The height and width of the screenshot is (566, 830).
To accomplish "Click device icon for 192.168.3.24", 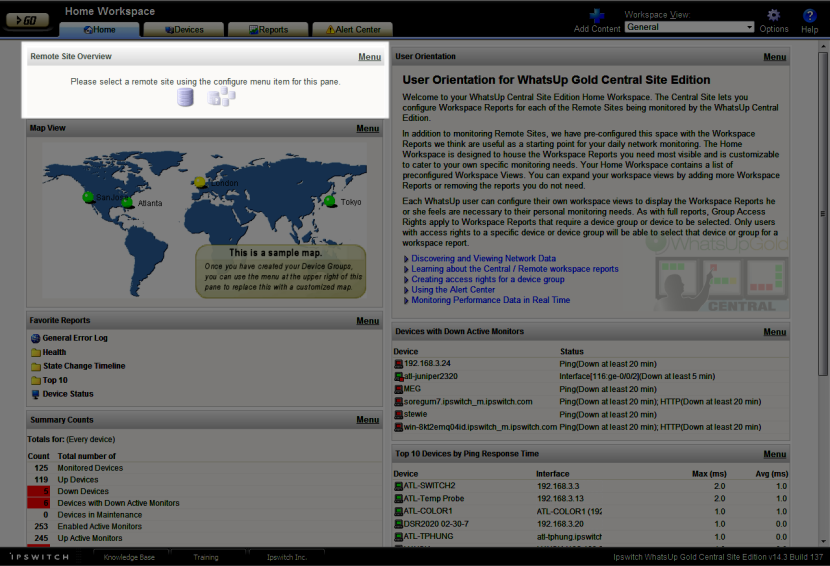I will click(399, 364).
